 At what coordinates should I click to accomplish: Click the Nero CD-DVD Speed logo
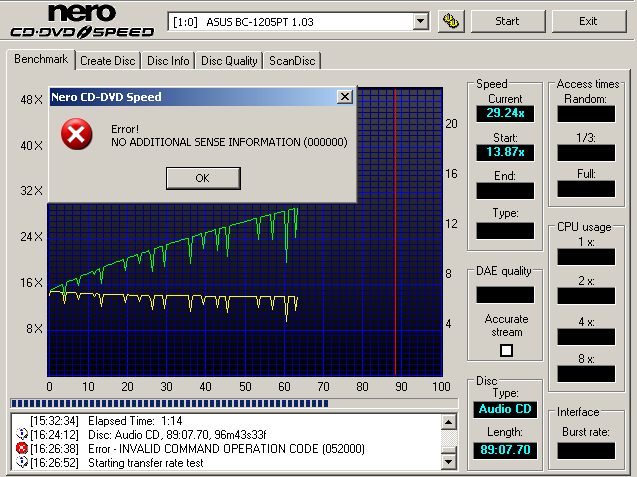(x=82, y=21)
